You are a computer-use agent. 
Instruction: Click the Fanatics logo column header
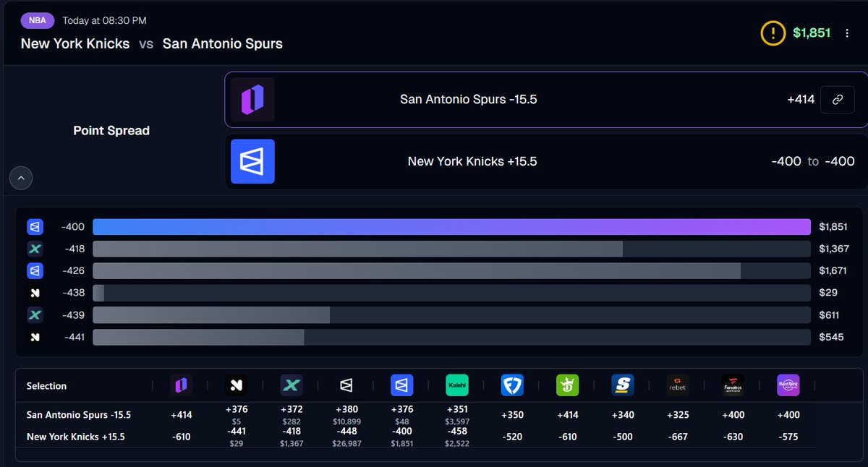(733, 385)
